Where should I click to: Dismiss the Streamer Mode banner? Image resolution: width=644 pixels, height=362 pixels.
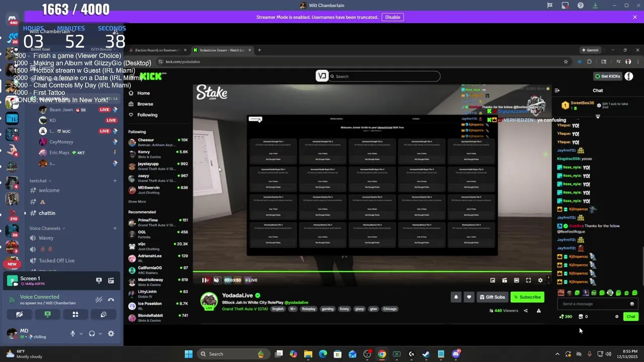point(635,17)
